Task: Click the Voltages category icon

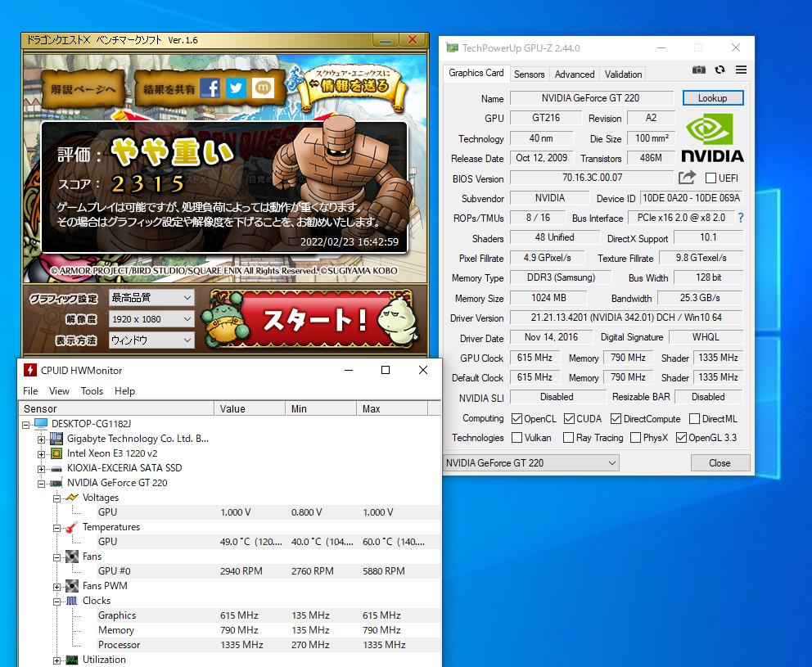Action: pos(72,498)
